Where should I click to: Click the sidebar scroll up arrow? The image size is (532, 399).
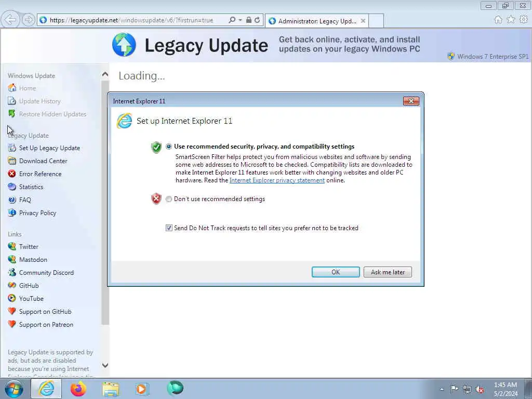[x=105, y=74]
